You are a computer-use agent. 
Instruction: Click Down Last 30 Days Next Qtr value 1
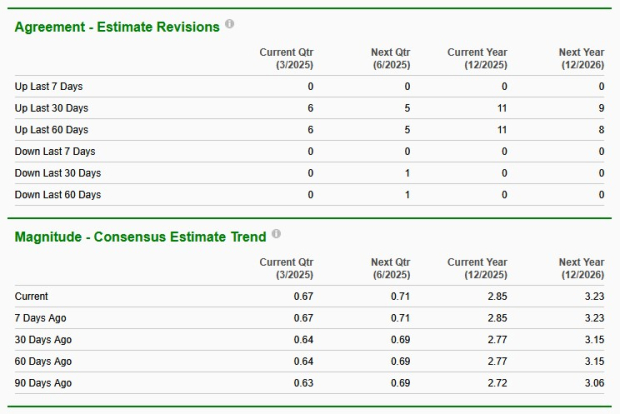coord(407,173)
